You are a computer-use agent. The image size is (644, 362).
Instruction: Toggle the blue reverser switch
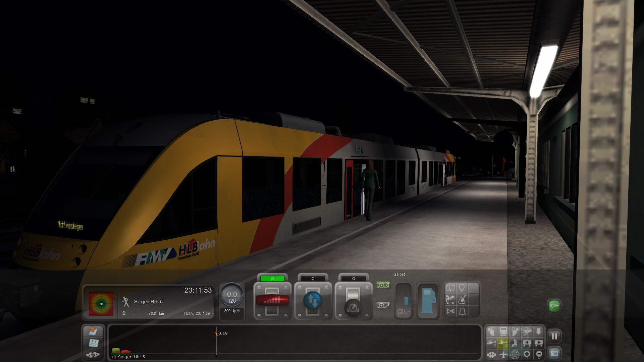click(x=313, y=300)
